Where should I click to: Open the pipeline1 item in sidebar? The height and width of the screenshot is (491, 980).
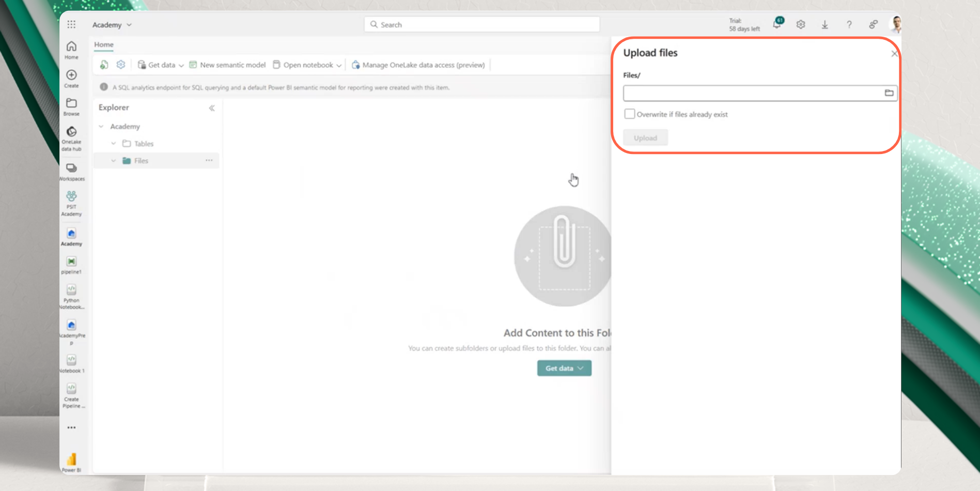(71, 262)
